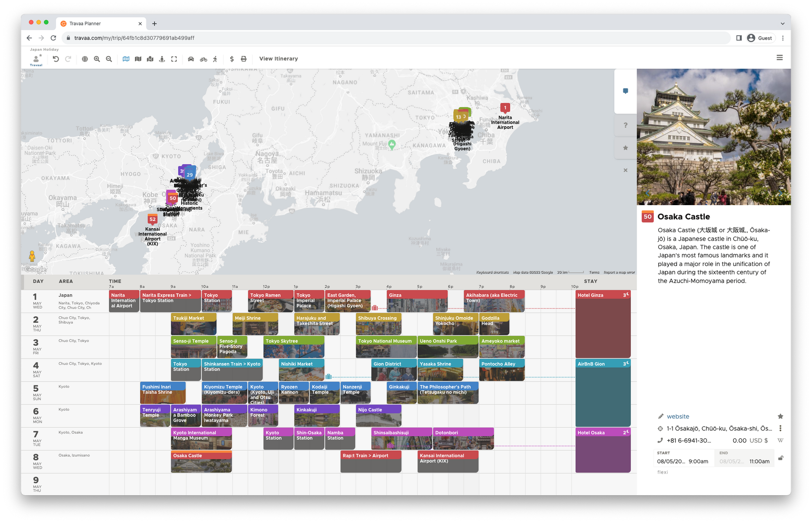Undo the last change
This screenshot has height=523, width=812.
pyautogui.click(x=56, y=59)
